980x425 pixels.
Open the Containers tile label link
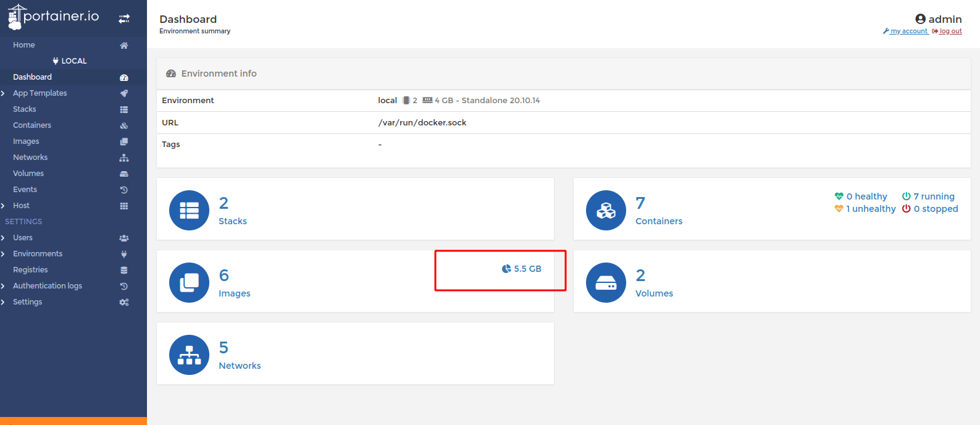click(659, 221)
